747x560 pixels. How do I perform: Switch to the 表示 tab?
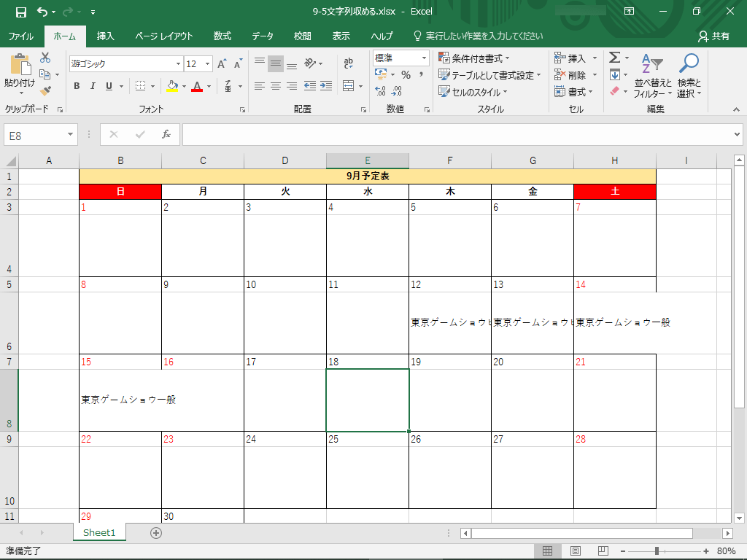point(341,36)
